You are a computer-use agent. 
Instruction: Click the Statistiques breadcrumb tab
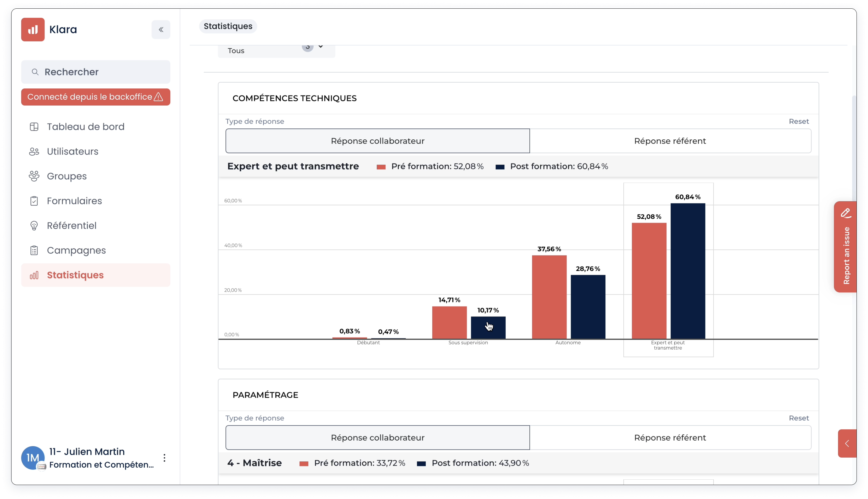pyautogui.click(x=228, y=26)
